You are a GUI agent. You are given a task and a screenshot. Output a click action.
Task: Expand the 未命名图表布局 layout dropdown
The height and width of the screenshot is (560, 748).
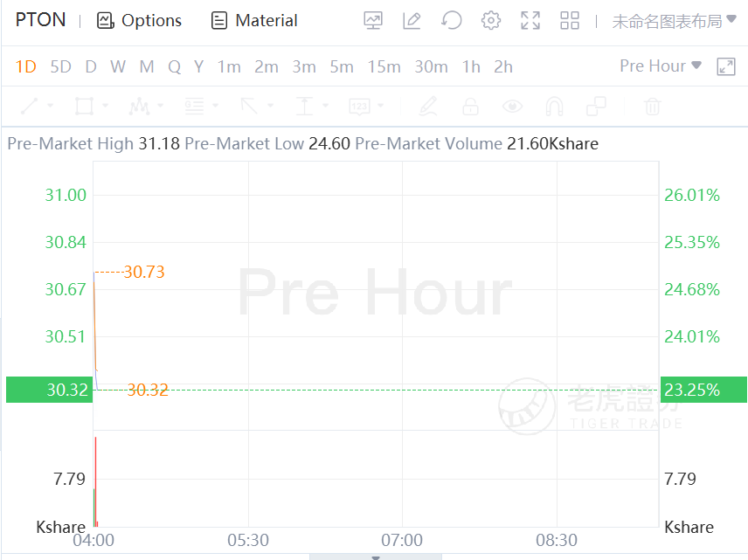tap(674, 21)
